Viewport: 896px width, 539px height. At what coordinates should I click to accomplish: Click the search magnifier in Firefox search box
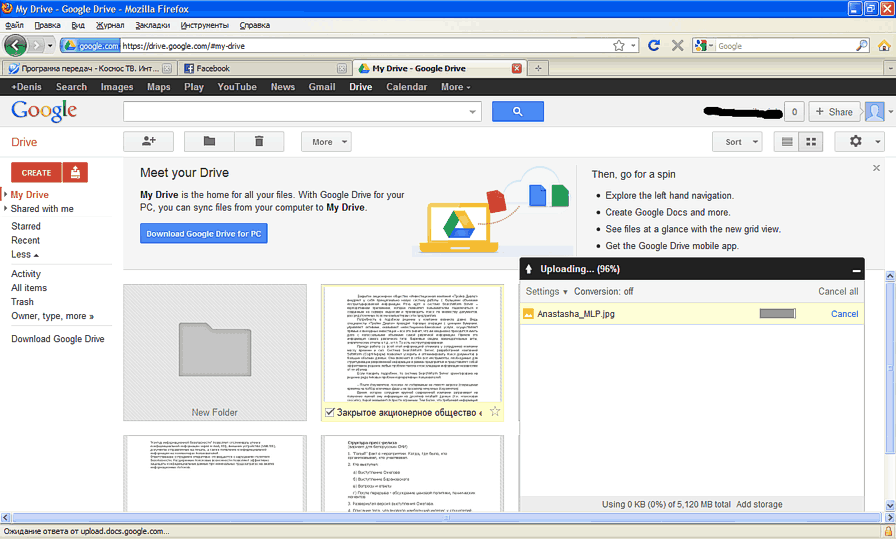click(x=861, y=45)
